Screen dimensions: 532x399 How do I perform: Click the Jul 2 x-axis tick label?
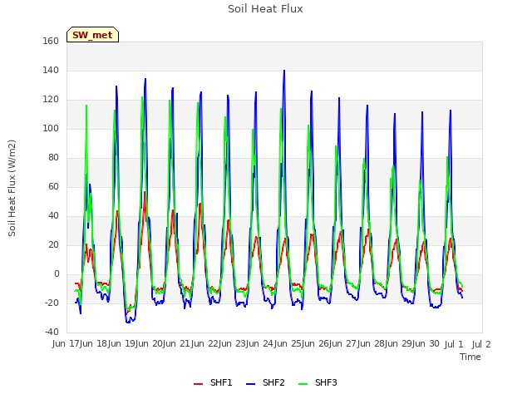click(481, 344)
